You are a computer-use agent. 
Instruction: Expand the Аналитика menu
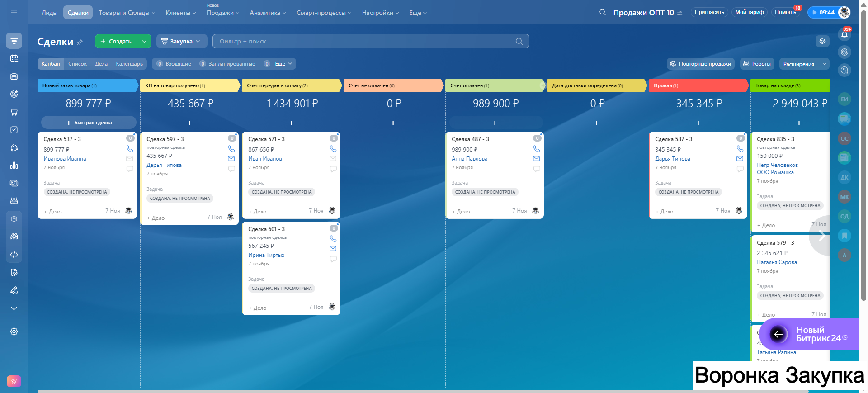pos(268,13)
